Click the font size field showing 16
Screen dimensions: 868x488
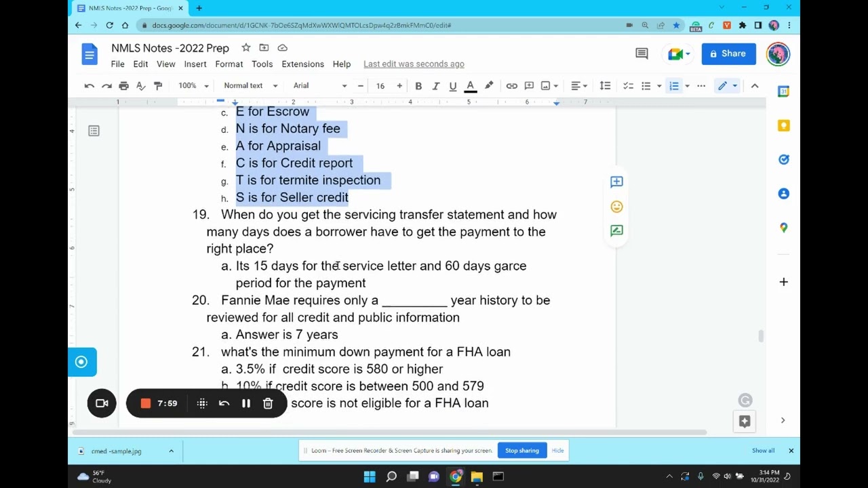coord(380,86)
